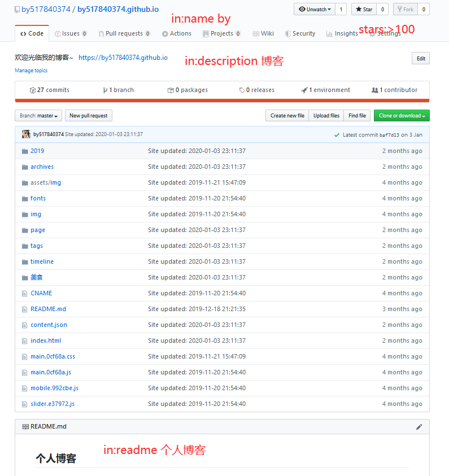
Task: Click the 美食 folder icon
Action: (x=25, y=277)
